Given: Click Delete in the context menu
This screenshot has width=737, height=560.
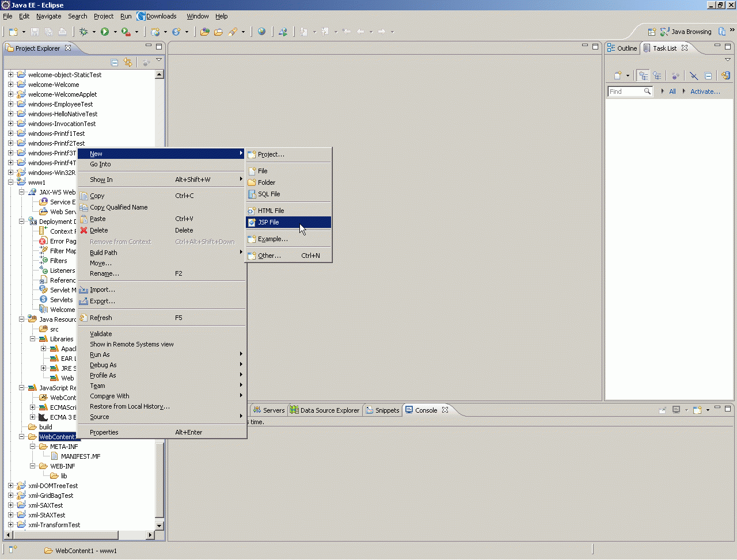Looking at the screenshot, I should (x=162, y=230).
